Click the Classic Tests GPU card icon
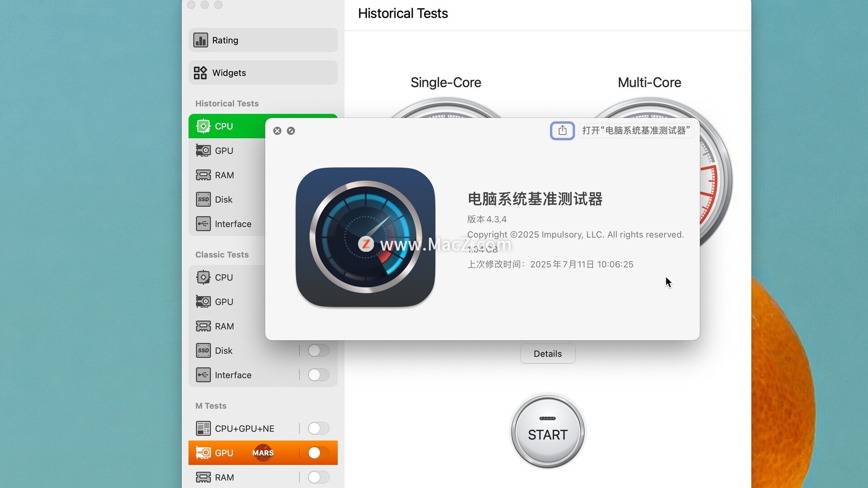The height and width of the screenshot is (488, 868). pos(203,301)
